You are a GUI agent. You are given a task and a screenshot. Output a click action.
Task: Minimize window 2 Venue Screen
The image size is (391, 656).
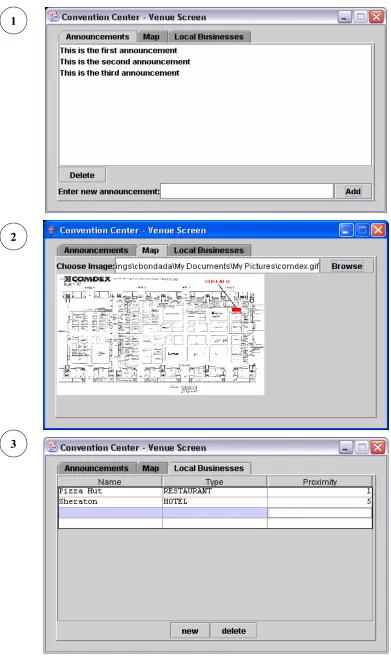pos(346,231)
